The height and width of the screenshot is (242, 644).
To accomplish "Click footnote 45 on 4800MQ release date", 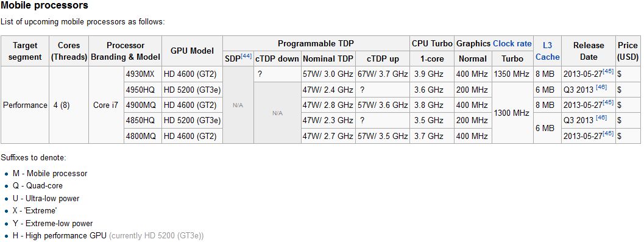I will click(608, 133).
